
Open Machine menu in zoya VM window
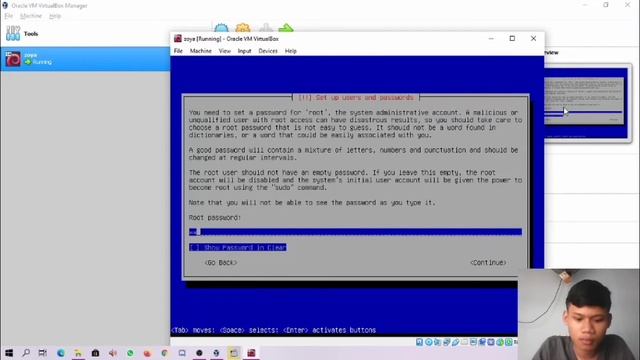(x=201, y=51)
